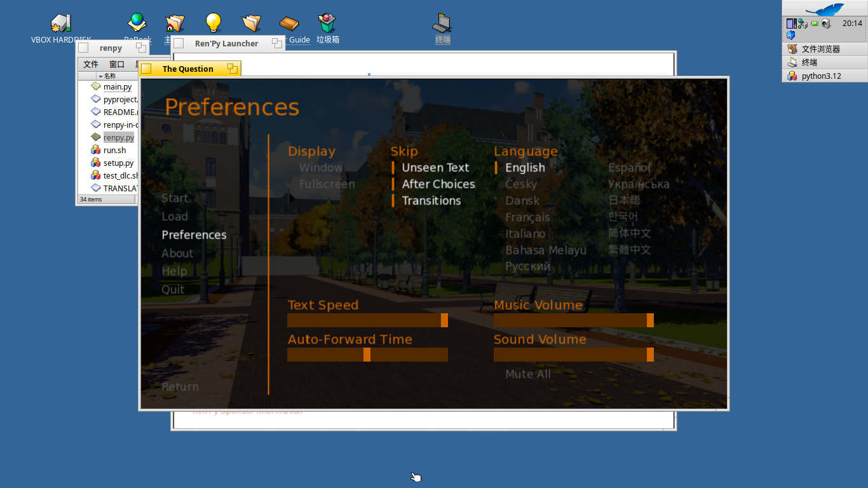This screenshot has height=488, width=868.
Task: Open the 文件 menu in the renpy window
Action: point(91,64)
